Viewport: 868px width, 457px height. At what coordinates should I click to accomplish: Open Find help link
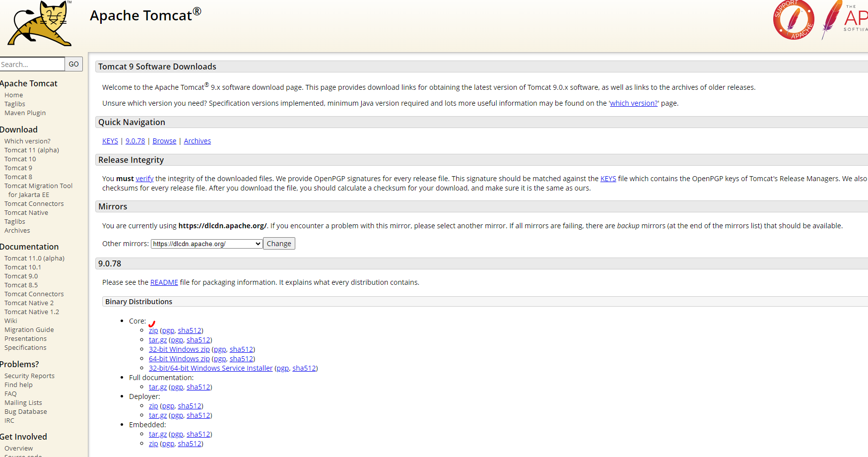[19, 385]
